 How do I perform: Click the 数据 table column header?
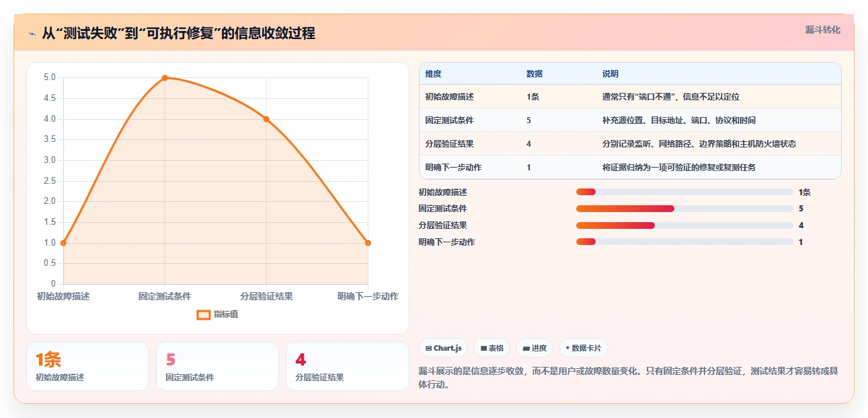tap(535, 74)
